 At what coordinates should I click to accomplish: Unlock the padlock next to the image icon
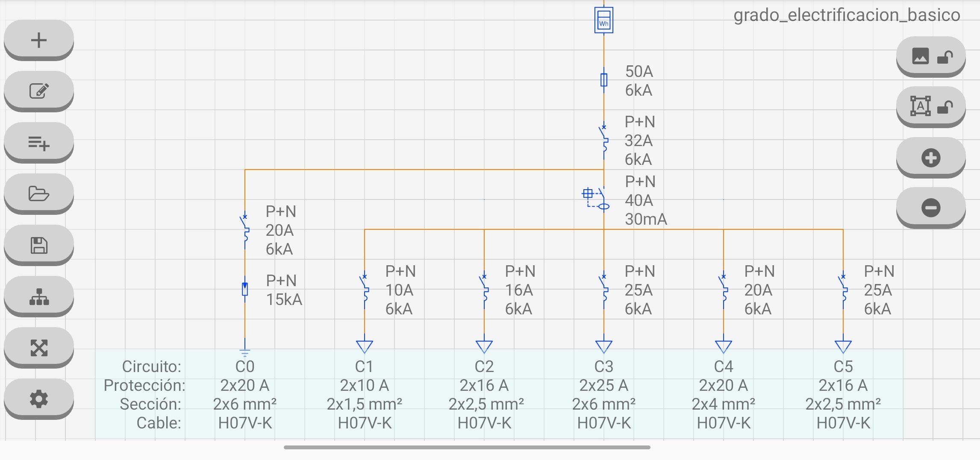tap(945, 57)
